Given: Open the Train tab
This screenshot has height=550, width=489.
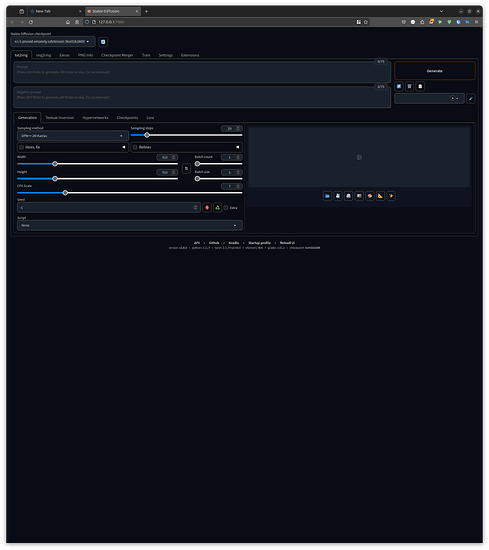Looking at the screenshot, I should (146, 55).
